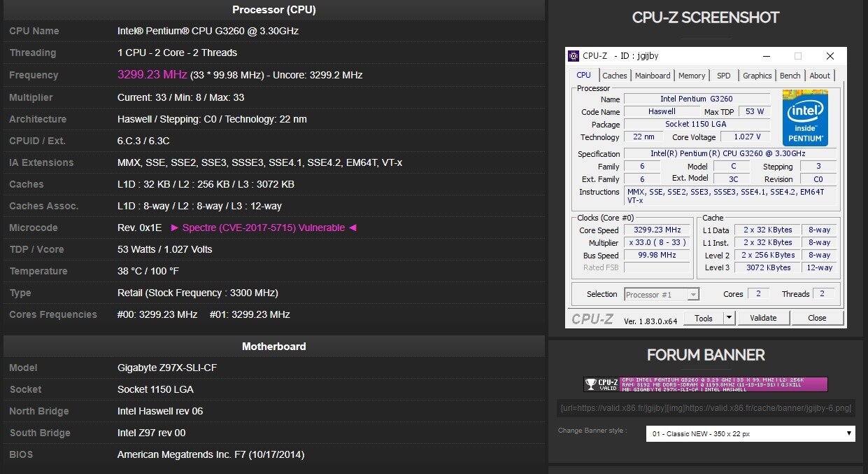This screenshot has width=868, height=474.
Task: Click the FORUM BANNER heading
Action: [x=705, y=355]
